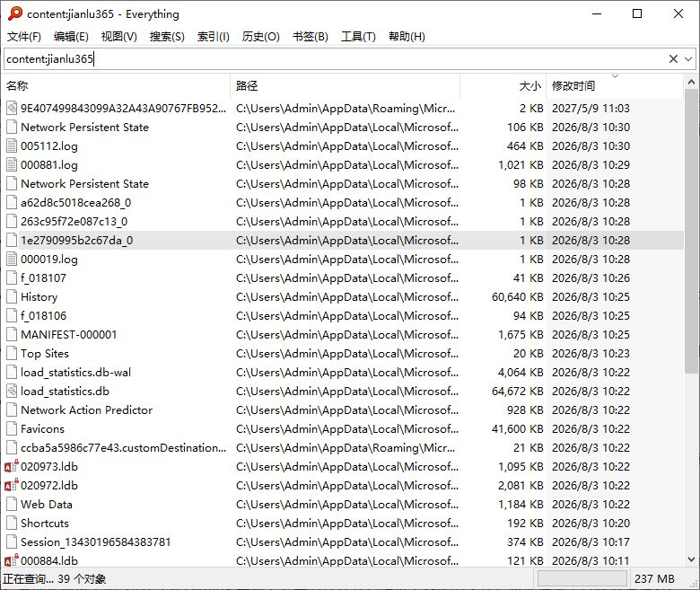This screenshot has width=700, height=590.
Task: Click the 41,600 KB size of Favicons
Action: tap(518, 428)
